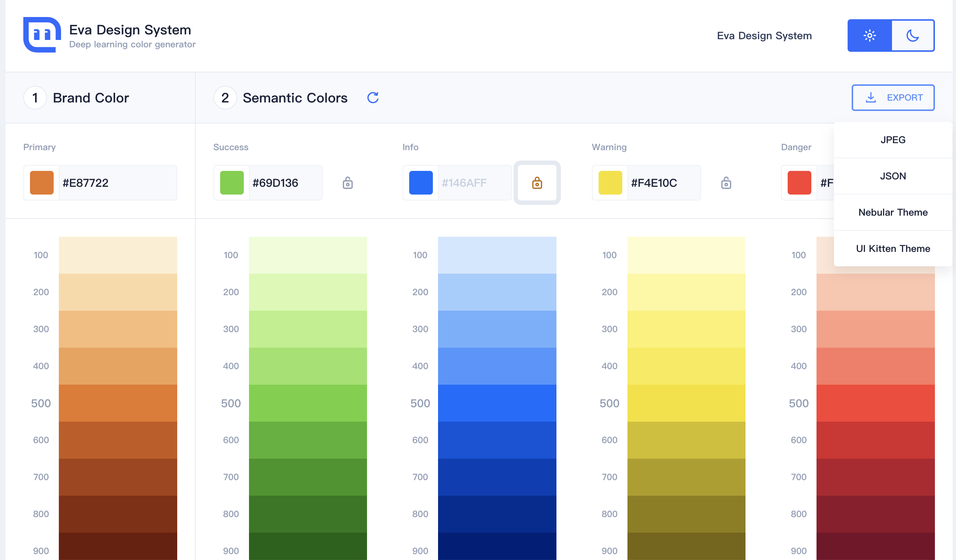Screen dimensions: 956x560
Task: Open the export format dropdown menu
Action: pos(893,97)
